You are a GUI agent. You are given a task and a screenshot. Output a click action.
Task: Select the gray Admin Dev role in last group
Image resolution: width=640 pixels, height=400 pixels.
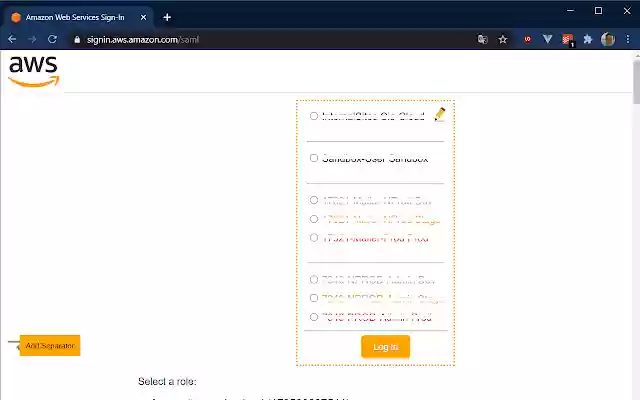point(313,280)
